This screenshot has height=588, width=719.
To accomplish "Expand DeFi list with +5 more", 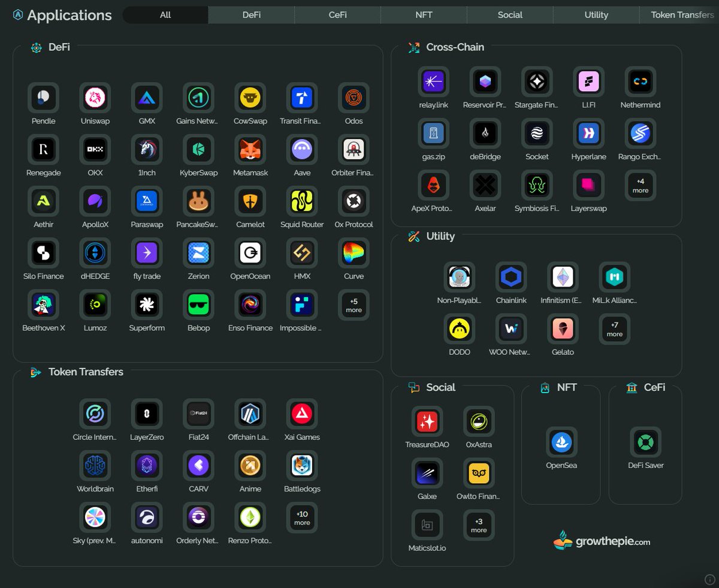I will point(354,304).
